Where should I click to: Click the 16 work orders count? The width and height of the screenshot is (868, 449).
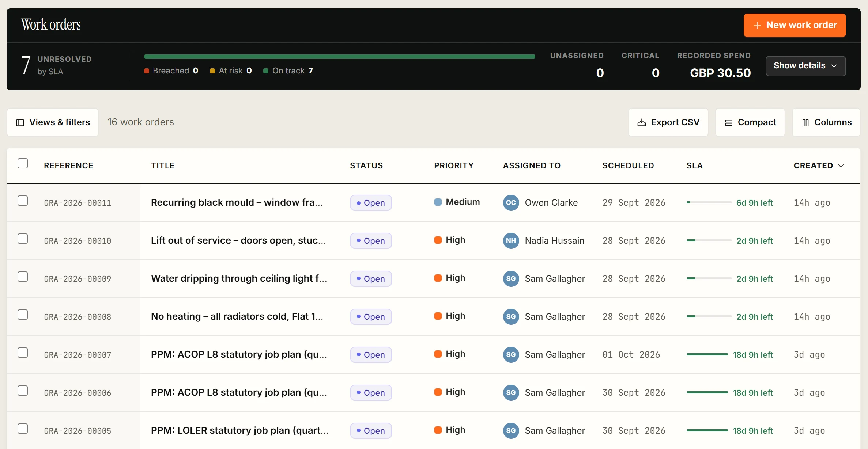pyautogui.click(x=141, y=122)
